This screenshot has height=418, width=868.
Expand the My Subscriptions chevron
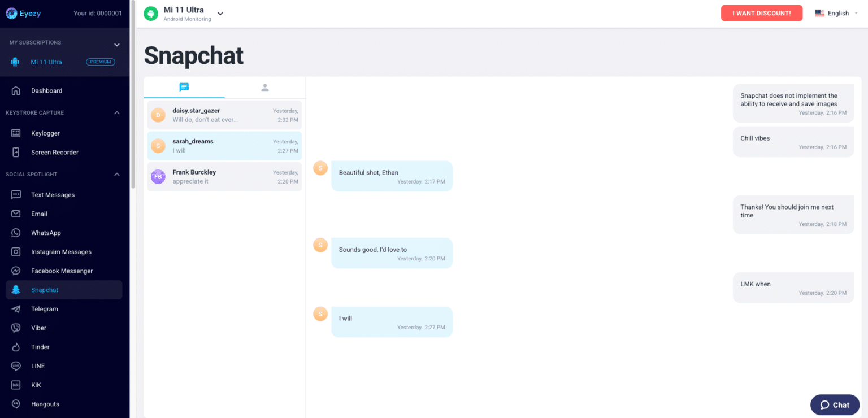(117, 45)
